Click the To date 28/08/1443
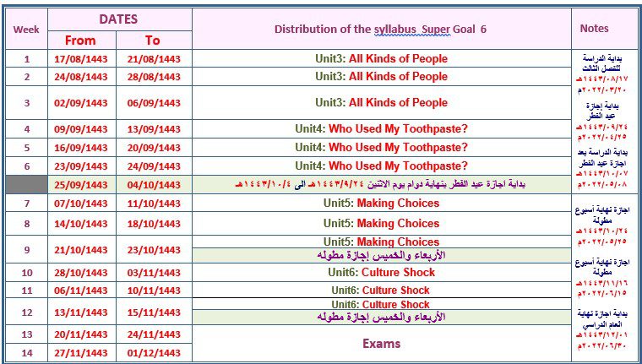642x364 pixels. point(154,77)
